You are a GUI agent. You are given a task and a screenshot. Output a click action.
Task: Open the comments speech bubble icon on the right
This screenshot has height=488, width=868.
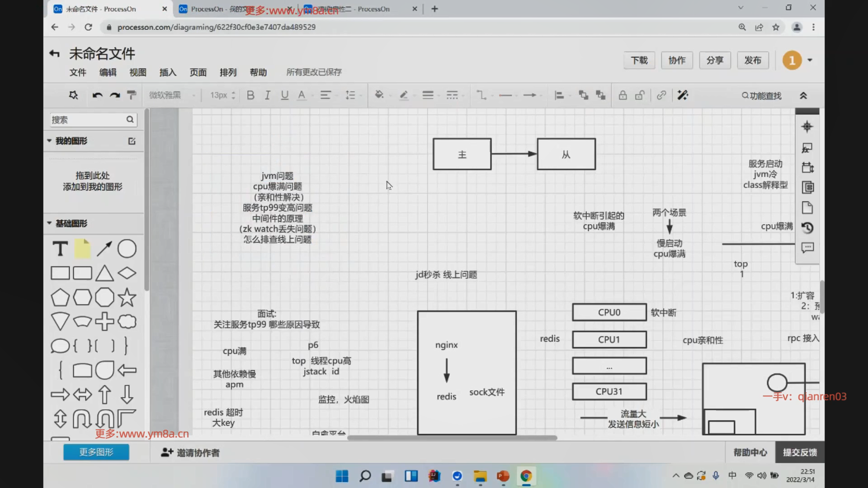tap(807, 248)
